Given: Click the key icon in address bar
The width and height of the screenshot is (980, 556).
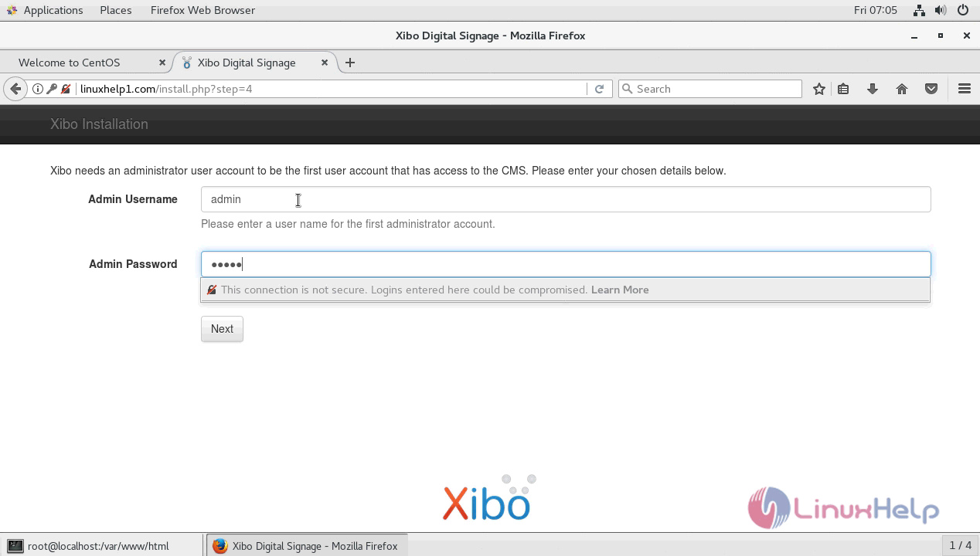Looking at the screenshot, I should tap(52, 89).
